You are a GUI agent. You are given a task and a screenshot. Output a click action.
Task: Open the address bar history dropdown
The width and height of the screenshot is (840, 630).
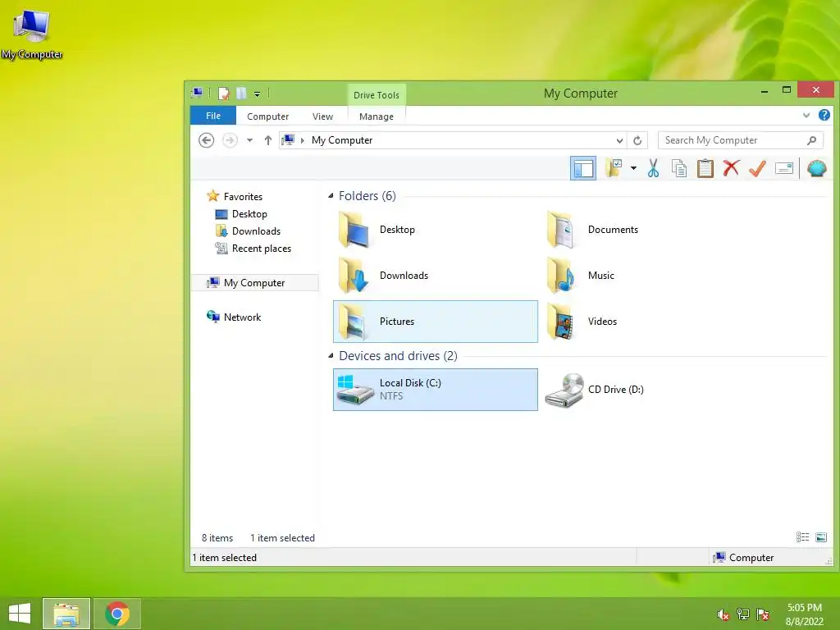619,140
